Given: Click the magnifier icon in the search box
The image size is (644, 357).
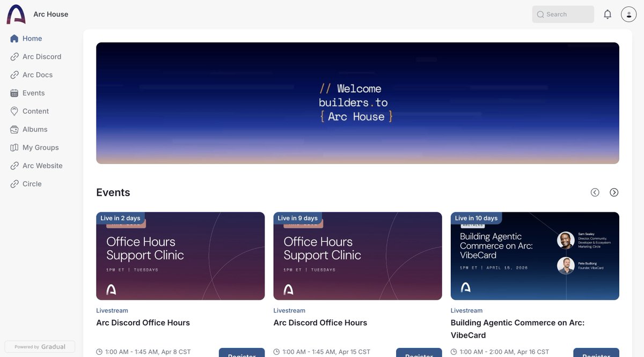Looking at the screenshot, I should coord(540,14).
